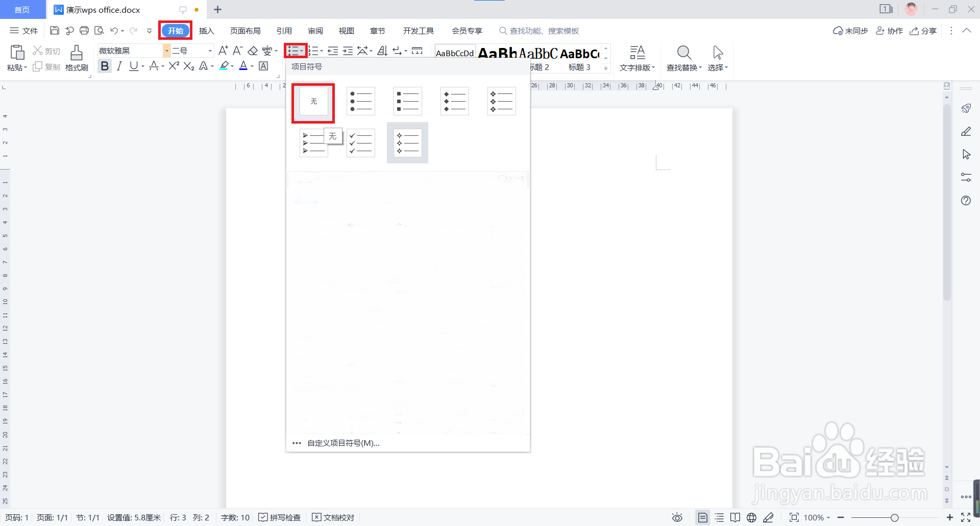Switch to reading view book icon
This screenshot has width=980, height=526.
click(735, 517)
